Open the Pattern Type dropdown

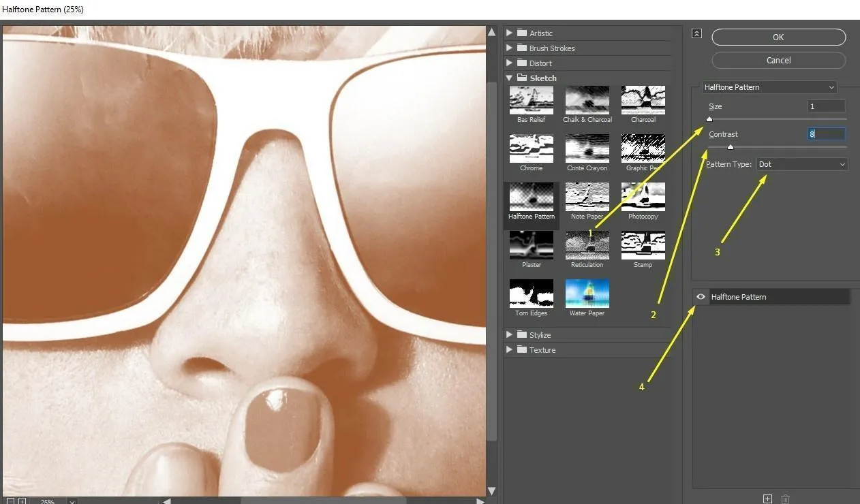pyautogui.click(x=802, y=164)
